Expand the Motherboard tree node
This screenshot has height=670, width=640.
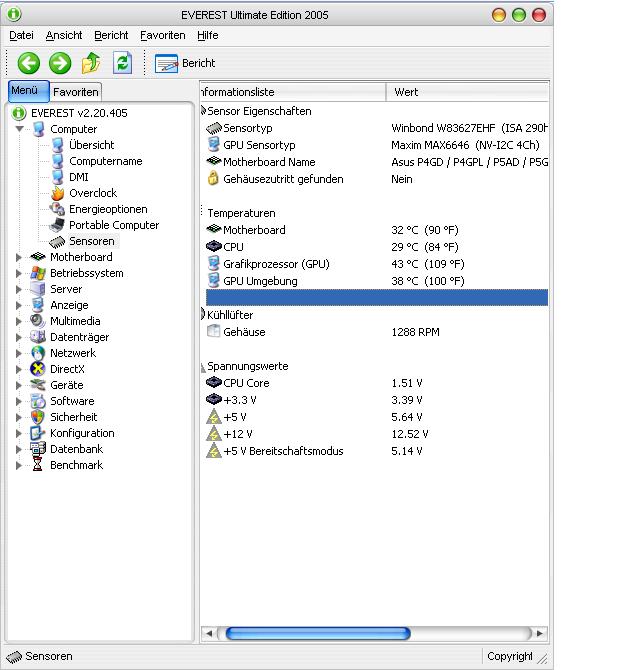pos(18,257)
